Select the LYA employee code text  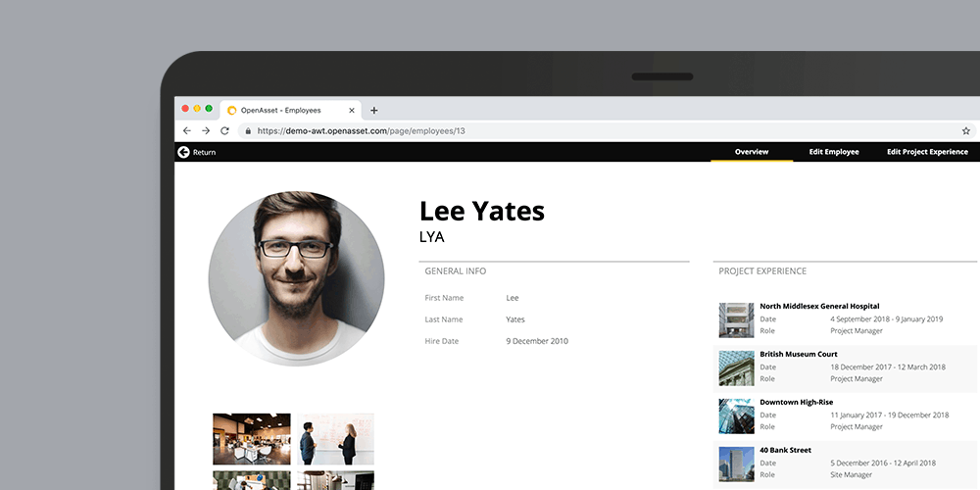coord(432,237)
